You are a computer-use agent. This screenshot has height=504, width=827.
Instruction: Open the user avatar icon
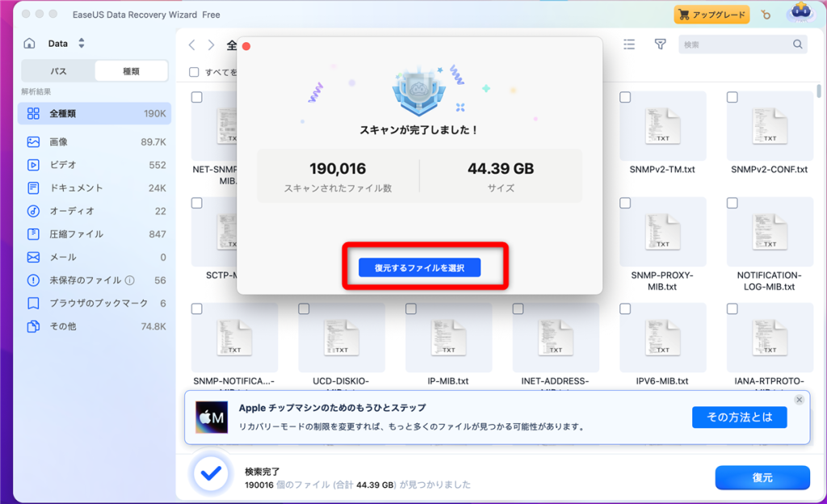[801, 13]
